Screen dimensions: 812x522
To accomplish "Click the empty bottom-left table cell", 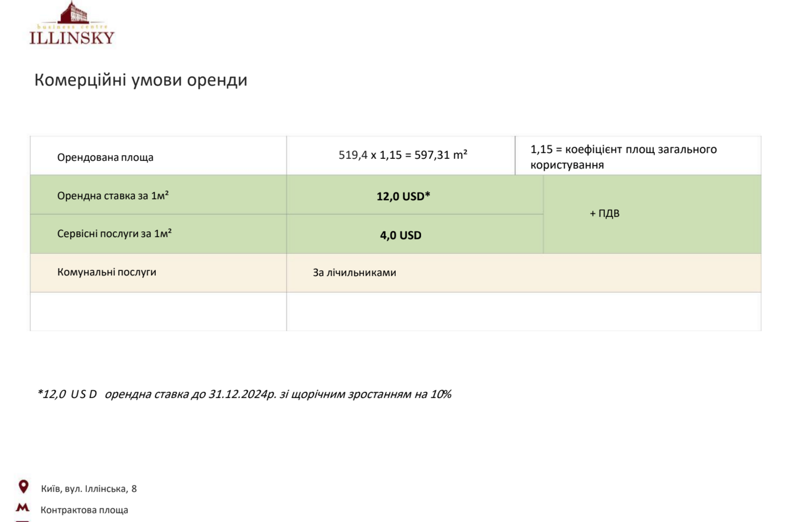I will (158, 311).
